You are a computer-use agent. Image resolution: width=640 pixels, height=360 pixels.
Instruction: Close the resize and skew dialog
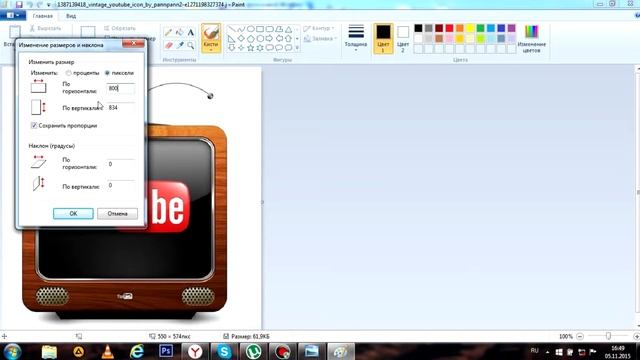133,43
